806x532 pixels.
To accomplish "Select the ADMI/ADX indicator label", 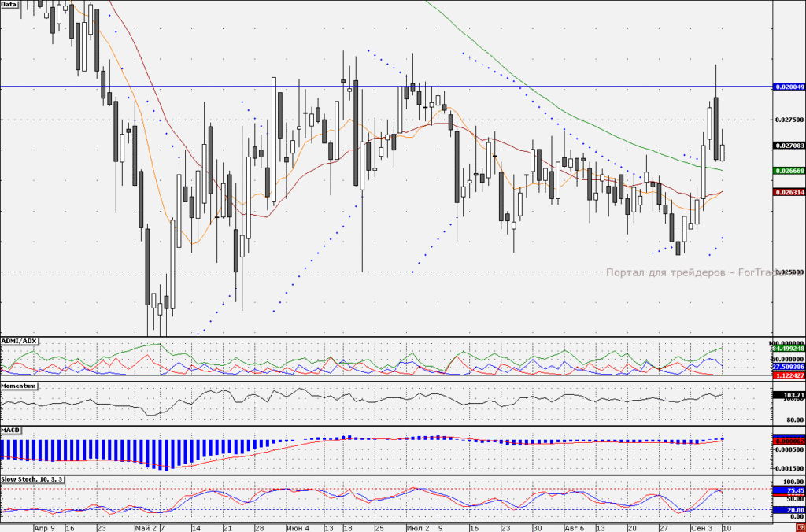I will [19, 342].
